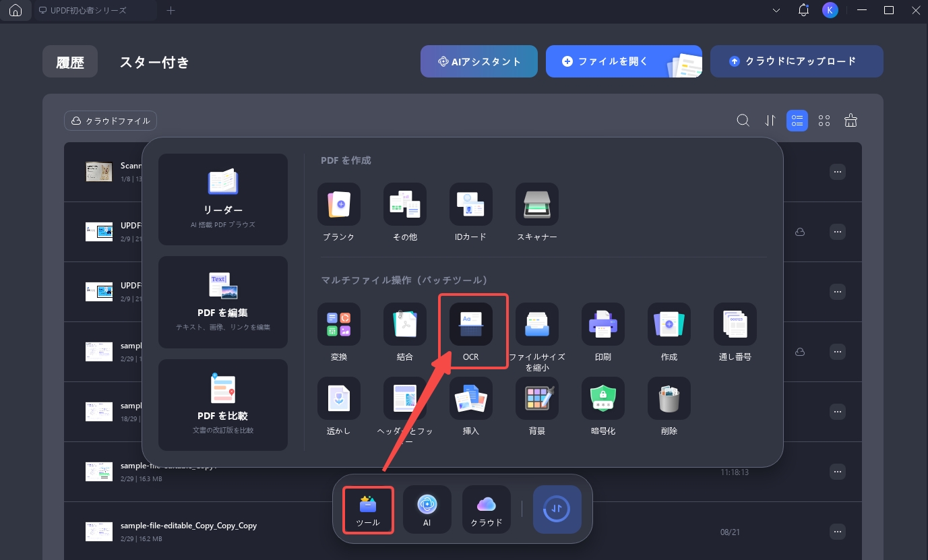Open more options for sample-file-editable_Copy_Copy_Copy

(838, 532)
